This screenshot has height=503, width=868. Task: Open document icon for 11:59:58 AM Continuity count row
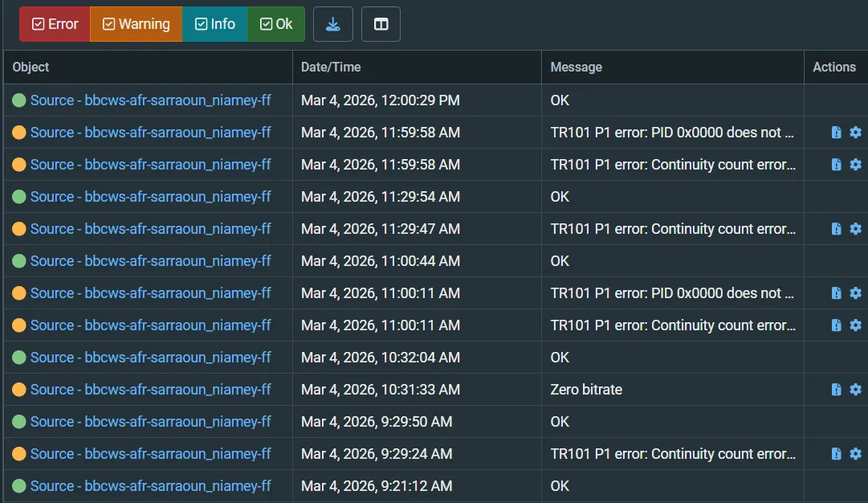pos(836,165)
